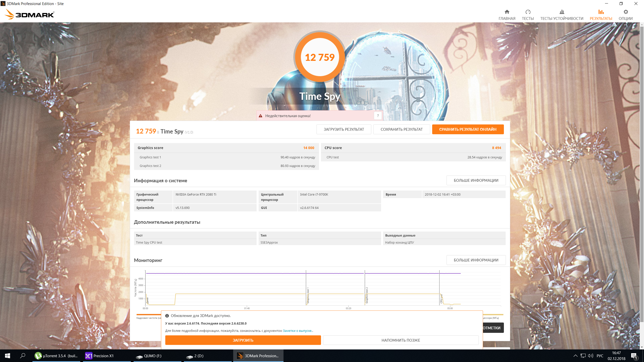Click the Graphics test 1 chart marker

point(308,295)
